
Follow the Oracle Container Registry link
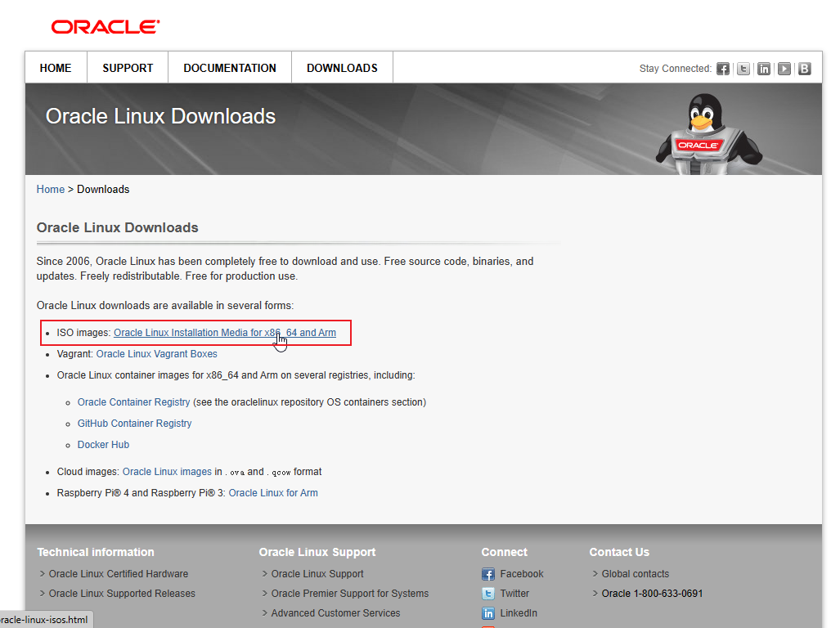pos(134,402)
